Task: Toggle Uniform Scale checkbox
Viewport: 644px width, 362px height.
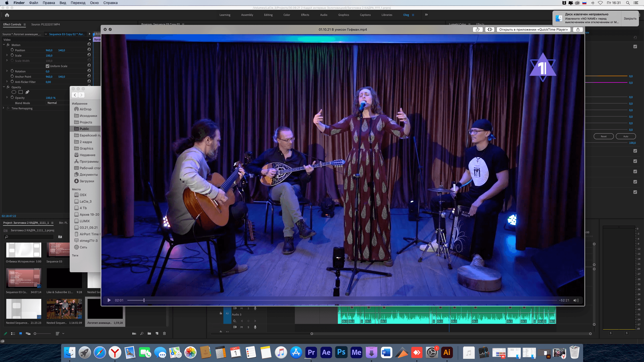Action: tap(48, 66)
